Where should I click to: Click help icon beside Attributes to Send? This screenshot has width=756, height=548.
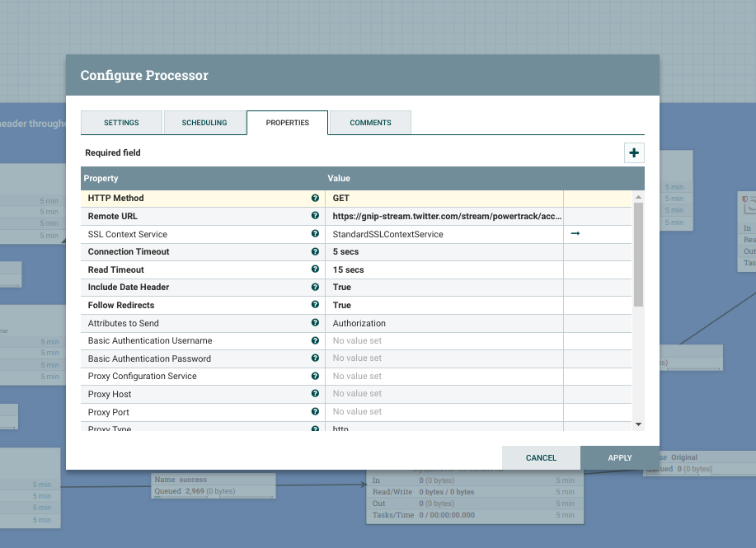315,323
